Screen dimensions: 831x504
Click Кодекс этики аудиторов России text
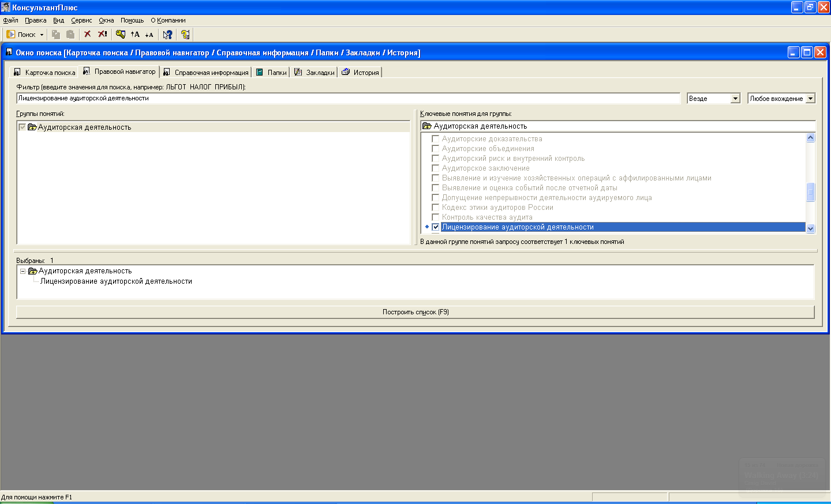click(497, 208)
